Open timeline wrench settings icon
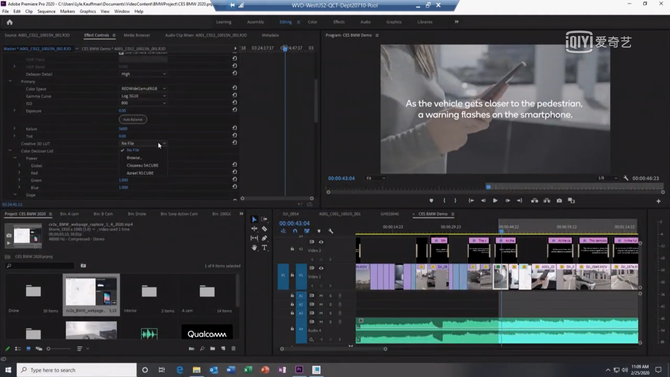The width and height of the screenshot is (670, 377). (x=331, y=231)
